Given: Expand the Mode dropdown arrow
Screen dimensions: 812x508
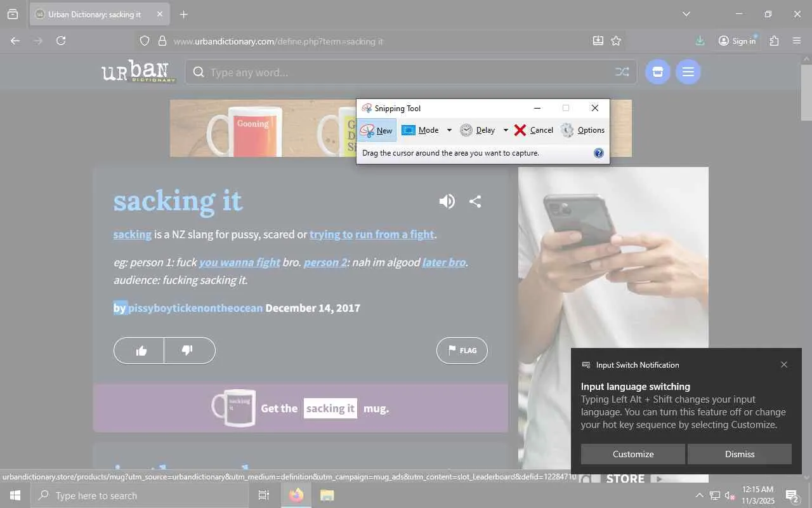Looking at the screenshot, I should pos(449,130).
